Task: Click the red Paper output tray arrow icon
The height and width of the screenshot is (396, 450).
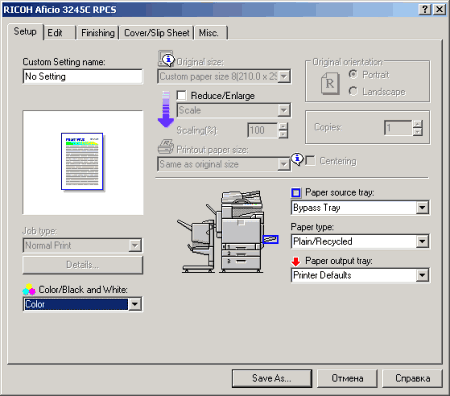Action: click(x=296, y=261)
